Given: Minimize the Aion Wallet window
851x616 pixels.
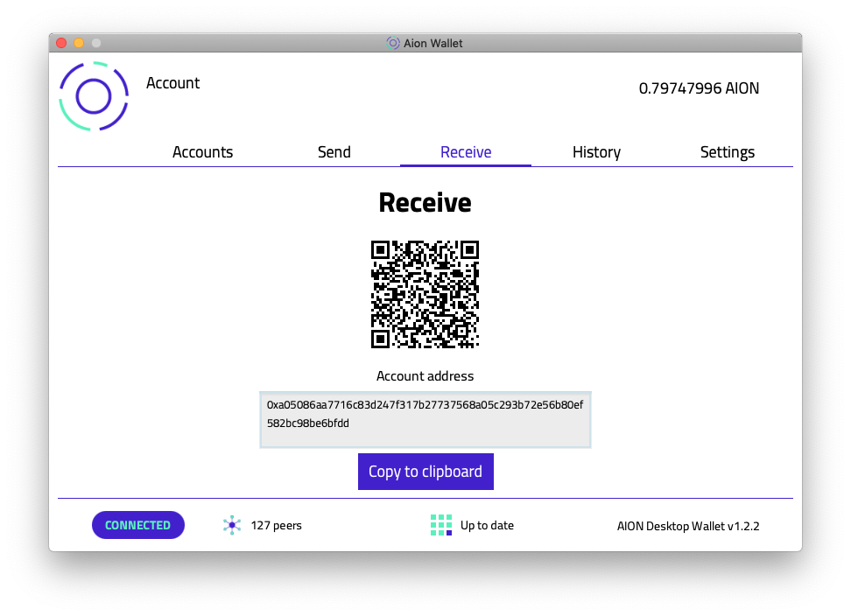Looking at the screenshot, I should tap(79, 43).
